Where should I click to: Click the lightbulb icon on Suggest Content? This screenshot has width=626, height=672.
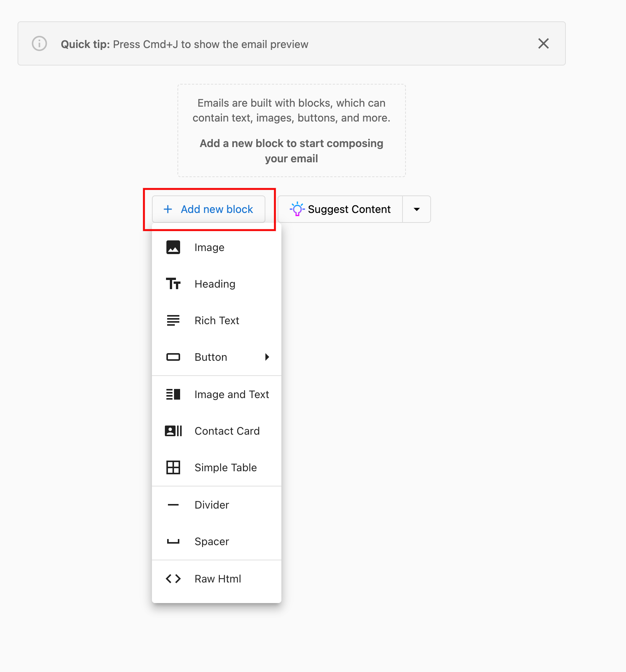click(x=297, y=209)
